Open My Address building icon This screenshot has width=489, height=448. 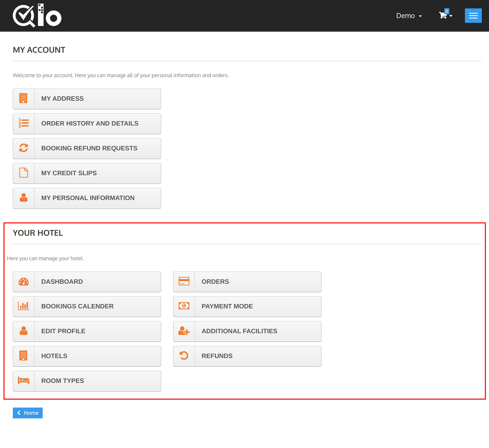click(x=23, y=98)
